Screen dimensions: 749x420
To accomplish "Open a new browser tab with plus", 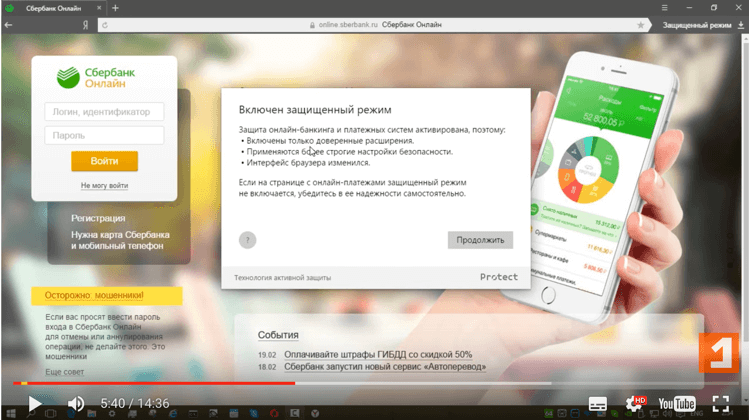I will click(115, 8).
